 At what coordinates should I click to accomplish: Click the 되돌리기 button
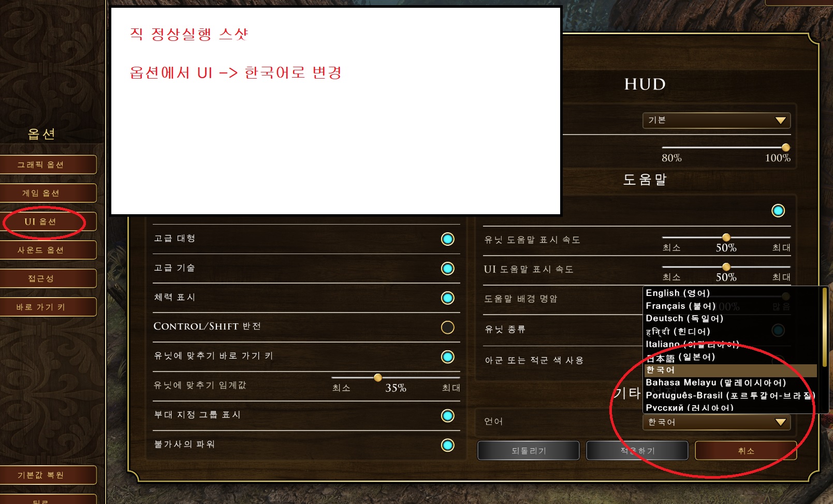pos(529,451)
